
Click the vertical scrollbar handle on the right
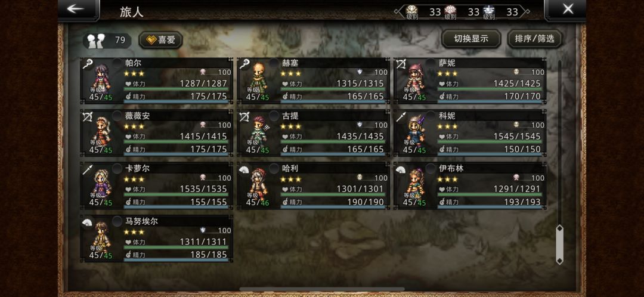[x=559, y=244]
